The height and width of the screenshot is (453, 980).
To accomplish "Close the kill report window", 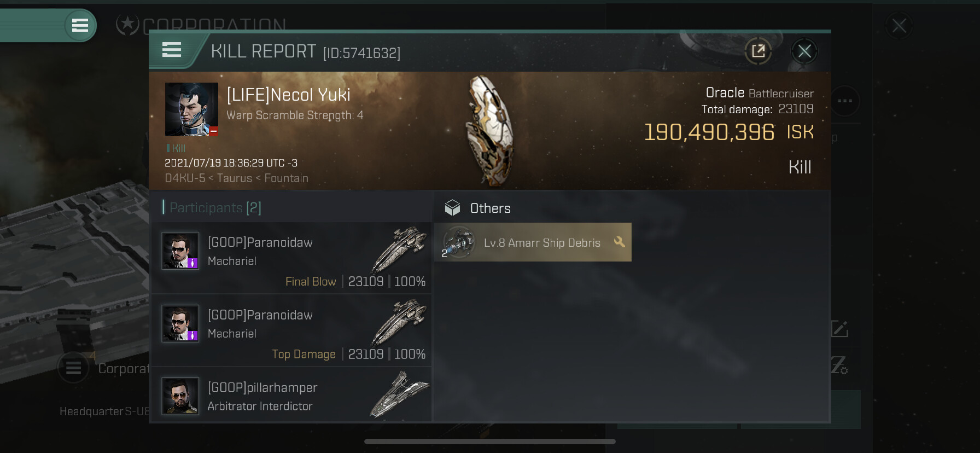I will pyautogui.click(x=804, y=51).
